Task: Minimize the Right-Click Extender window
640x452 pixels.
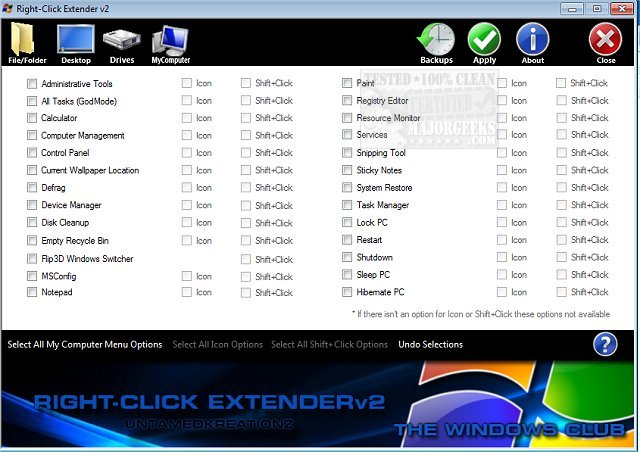Action: pyautogui.click(x=571, y=8)
